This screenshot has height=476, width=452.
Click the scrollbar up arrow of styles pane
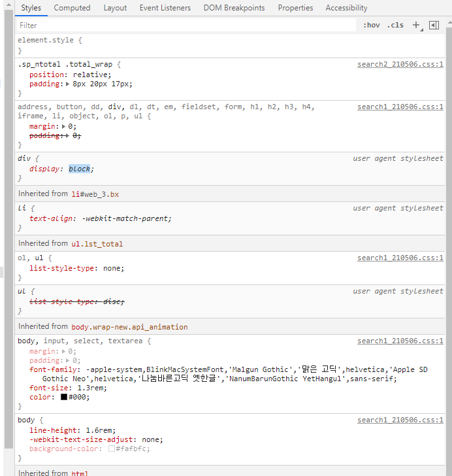[449, 22]
